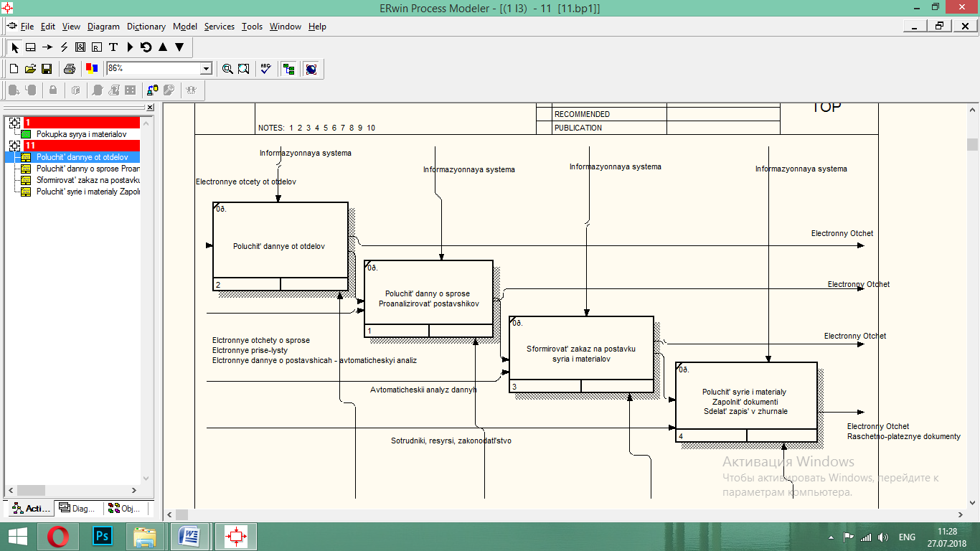Open the ModelMart globe icon
980x551 pixels.
311,69
